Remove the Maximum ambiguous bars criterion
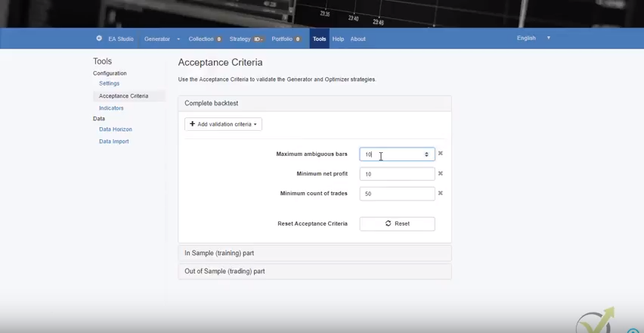The image size is (644, 333). pyautogui.click(x=440, y=154)
